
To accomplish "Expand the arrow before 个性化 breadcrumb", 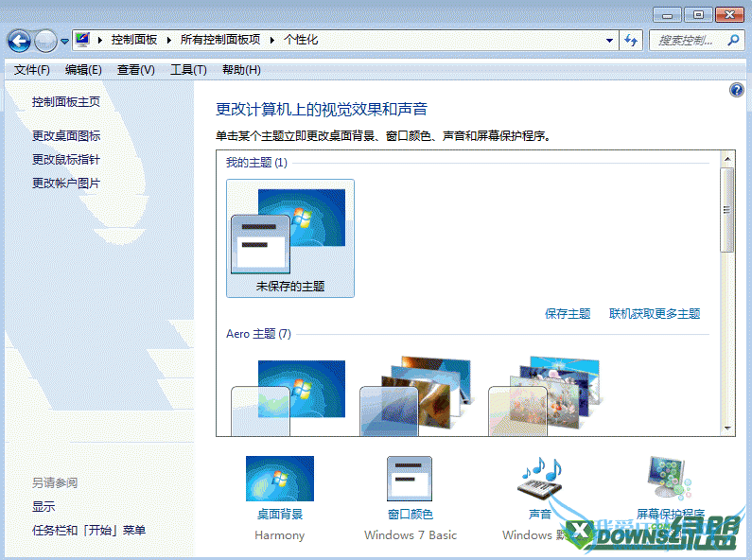I will click(271, 40).
